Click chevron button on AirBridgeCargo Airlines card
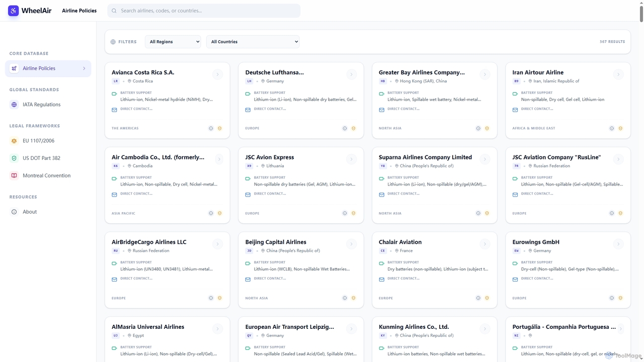The width and height of the screenshot is (644, 362). point(217,244)
